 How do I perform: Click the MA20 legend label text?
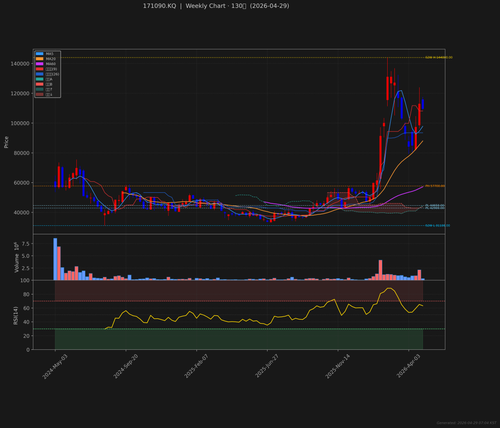coord(51,59)
